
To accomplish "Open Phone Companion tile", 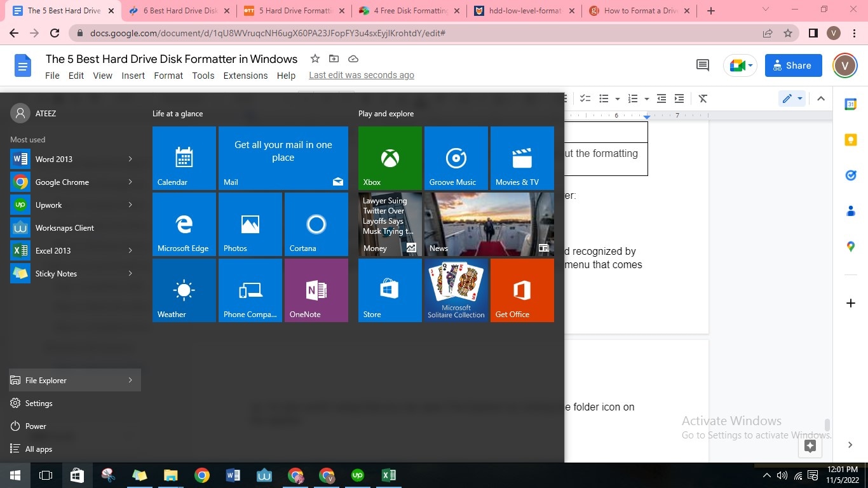I will click(x=250, y=290).
